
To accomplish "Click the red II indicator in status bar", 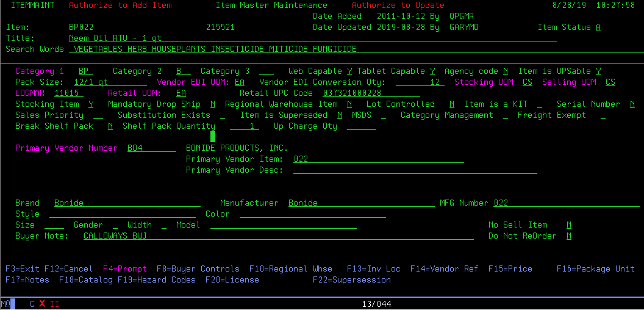I will 54,304.
